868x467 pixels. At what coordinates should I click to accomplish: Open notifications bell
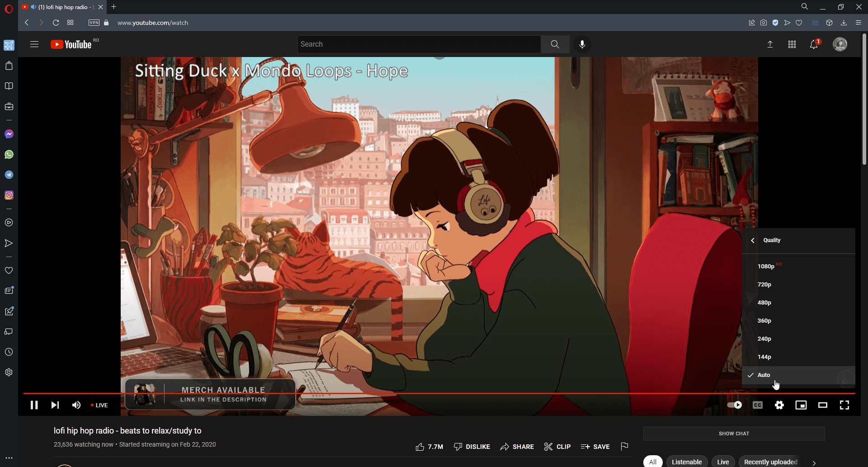tap(814, 44)
